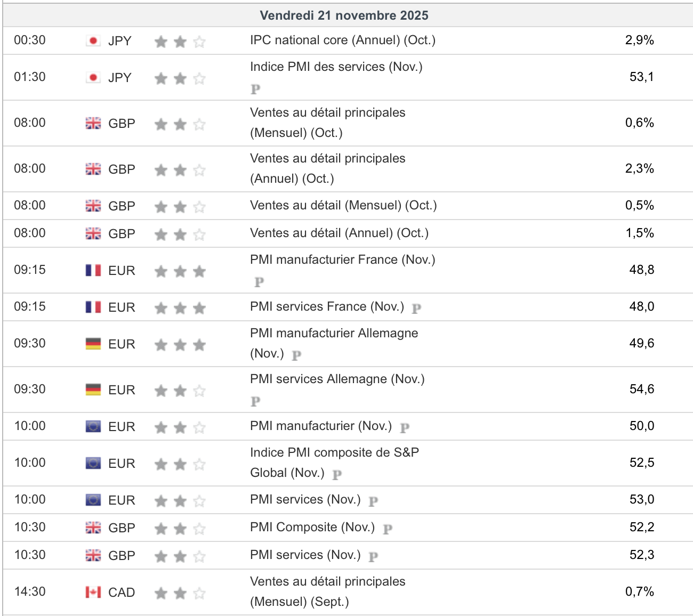Click the P icon next to PMI Composite (Nov.)
The image size is (693, 616).
[x=388, y=529]
